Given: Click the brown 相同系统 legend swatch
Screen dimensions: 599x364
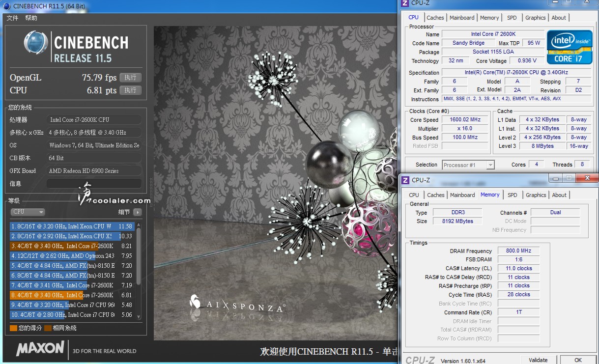Looking at the screenshot, I should [x=48, y=328].
